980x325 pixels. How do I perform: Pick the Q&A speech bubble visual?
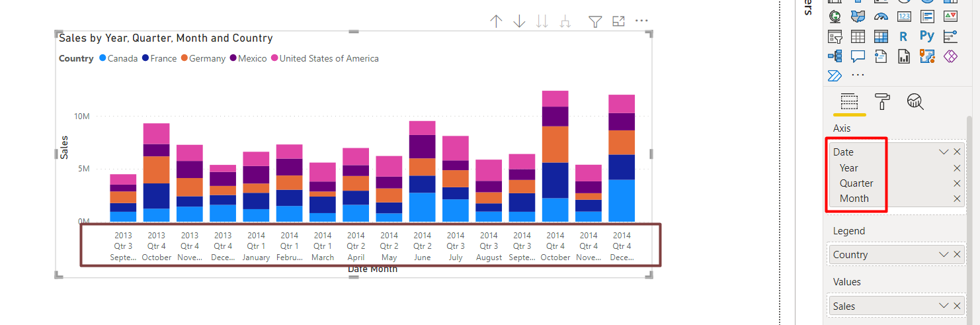858,56
